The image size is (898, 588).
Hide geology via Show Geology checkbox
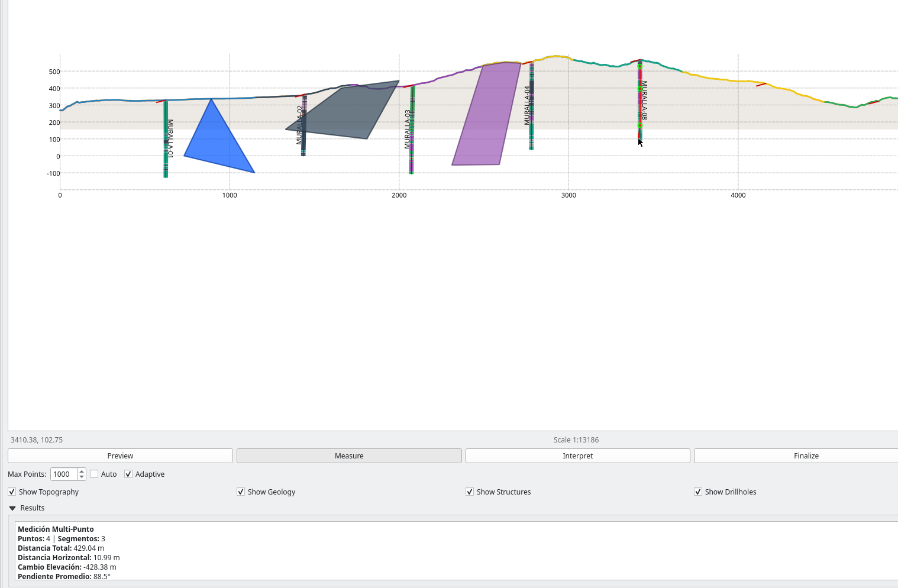coord(241,492)
